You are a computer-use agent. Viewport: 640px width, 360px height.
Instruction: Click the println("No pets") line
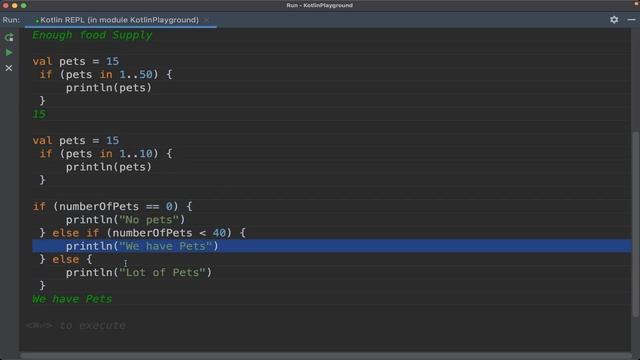[x=125, y=220]
